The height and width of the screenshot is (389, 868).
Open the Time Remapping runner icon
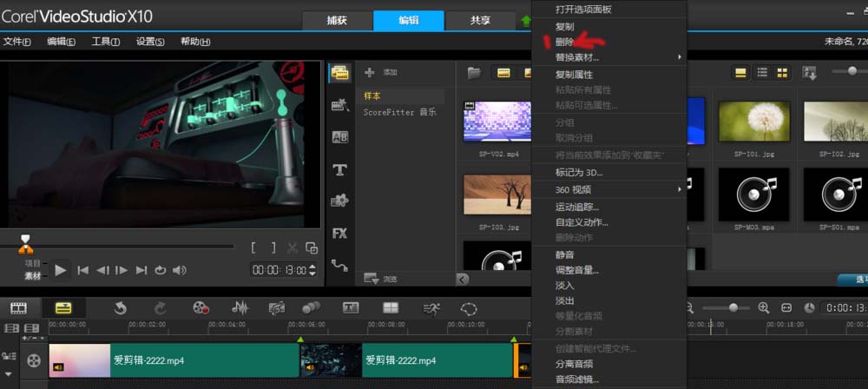click(431, 308)
